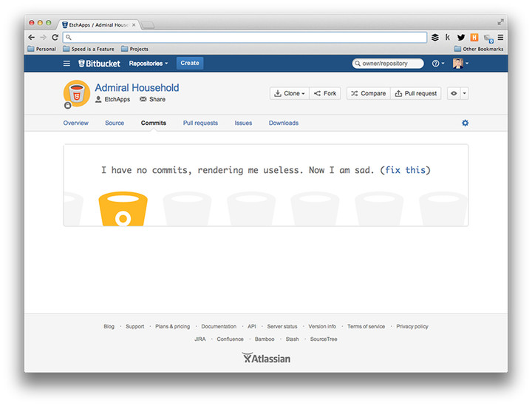Share the repository via Share link
The height and width of the screenshot is (406, 532).
pyautogui.click(x=153, y=99)
